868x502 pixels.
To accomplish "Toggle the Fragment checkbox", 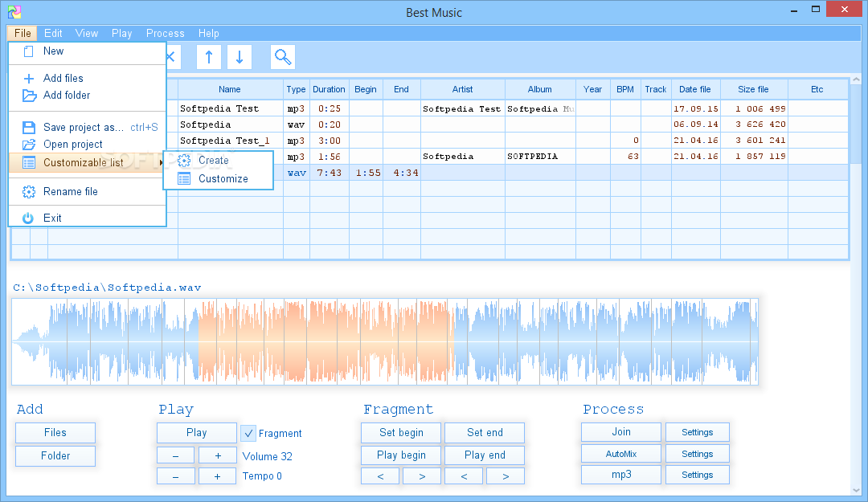I will coord(248,434).
